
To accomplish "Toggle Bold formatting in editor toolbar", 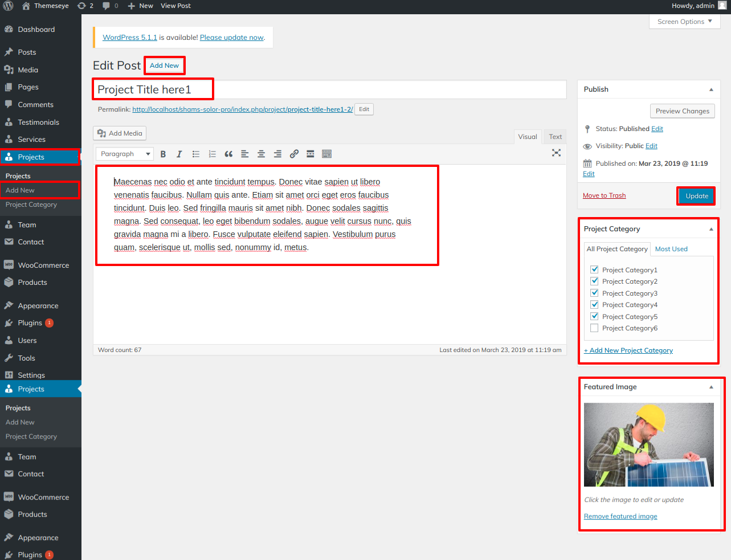I will click(163, 154).
